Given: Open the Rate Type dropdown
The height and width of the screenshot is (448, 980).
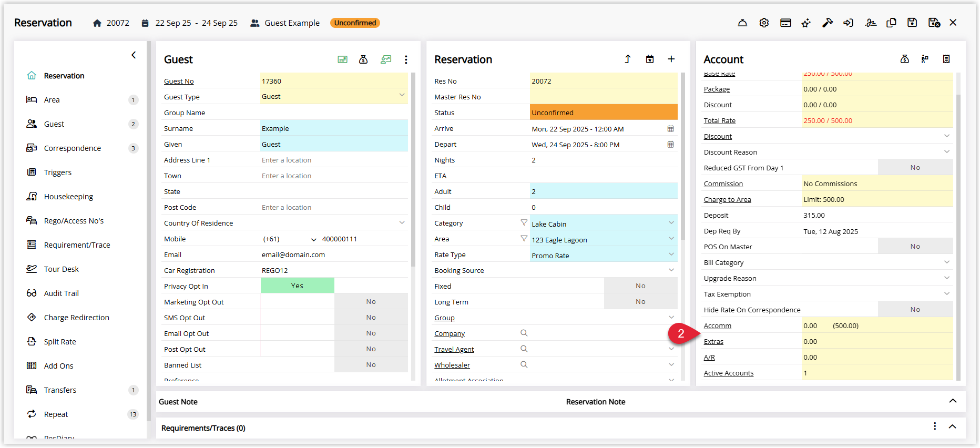Looking at the screenshot, I should 671,254.
